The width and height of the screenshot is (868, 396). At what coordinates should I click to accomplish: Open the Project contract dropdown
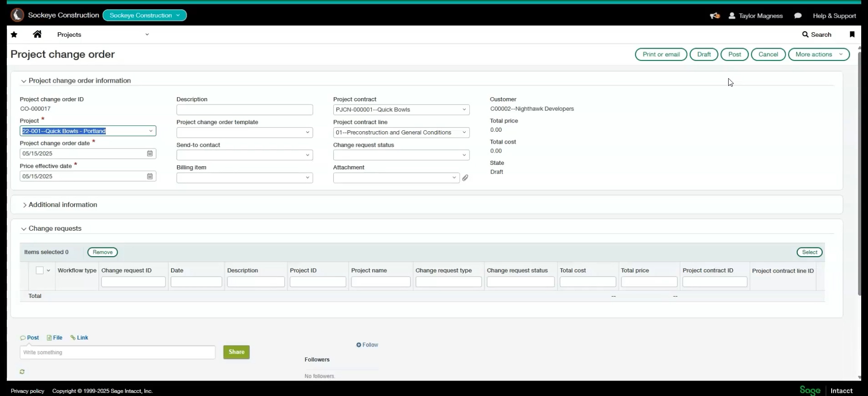[x=464, y=109]
